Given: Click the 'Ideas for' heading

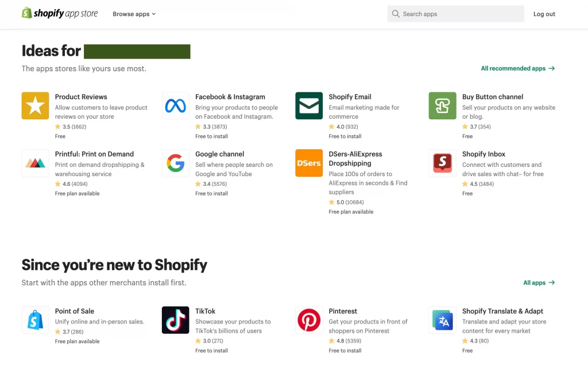Looking at the screenshot, I should click(x=51, y=51).
